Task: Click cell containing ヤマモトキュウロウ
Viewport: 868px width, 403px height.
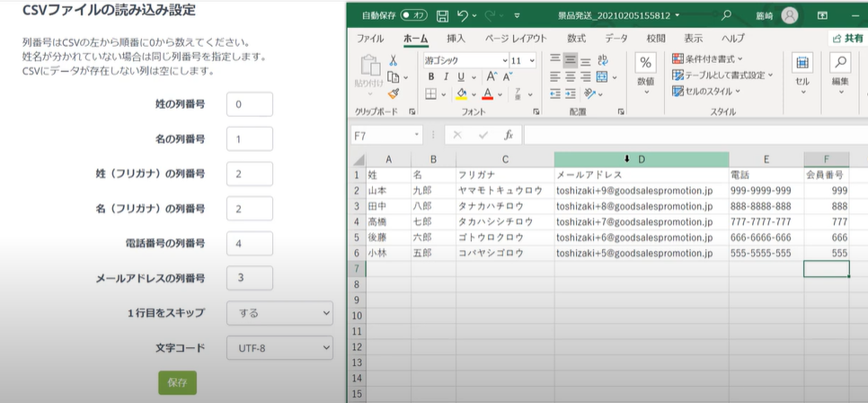Action: 505,191
